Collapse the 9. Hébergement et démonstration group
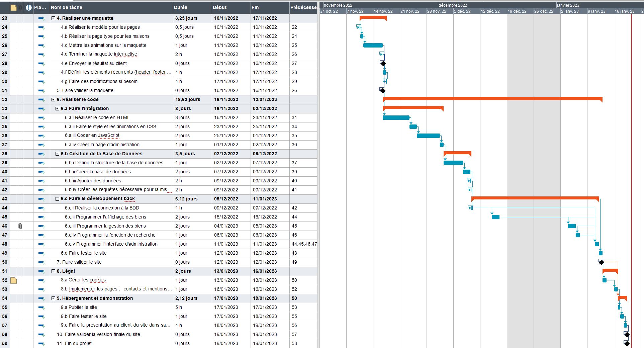This screenshot has width=644, height=348. [53, 298]
